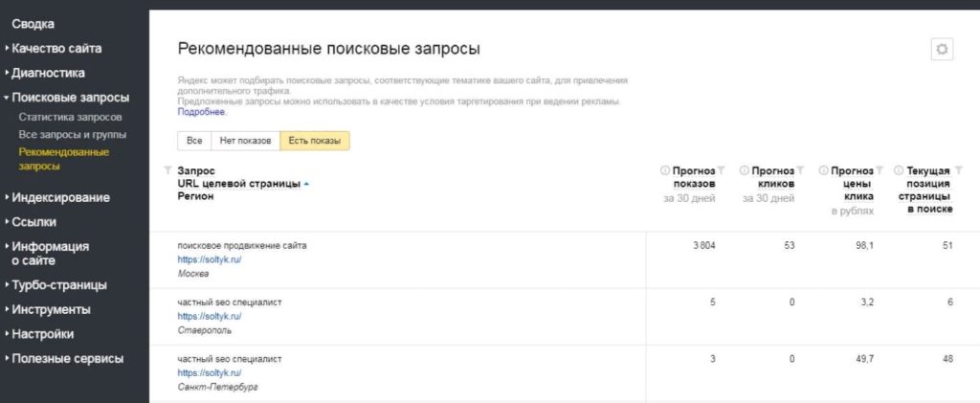This screenshot has width=980, height=403.
Task: Click filter icon next to Текущая позиция
Action: 958,170
